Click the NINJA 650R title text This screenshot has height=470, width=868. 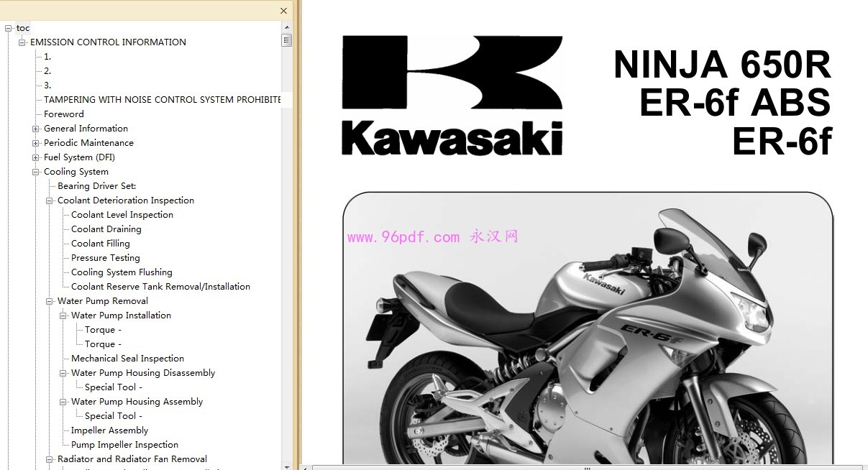tap(722, 65)
